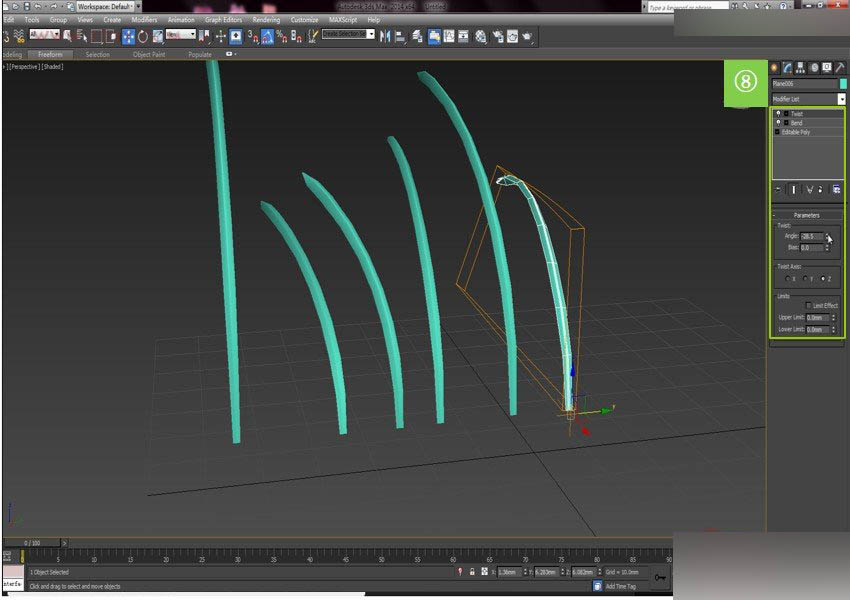Activate the Select and Move tool
This screenshot has width=850, height=600.
(x=128, y=38)
